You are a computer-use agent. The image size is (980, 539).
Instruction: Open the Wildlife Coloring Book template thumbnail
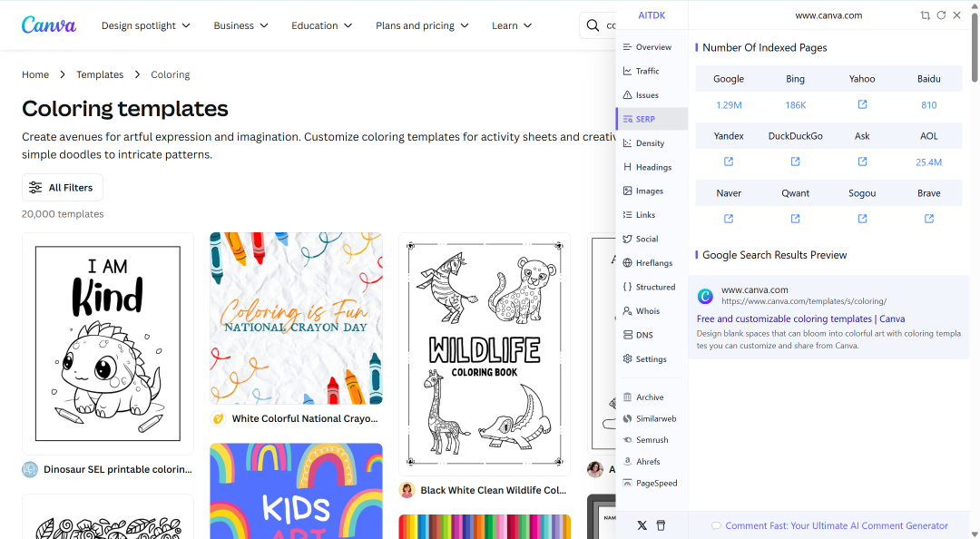[x=485, y=354]
